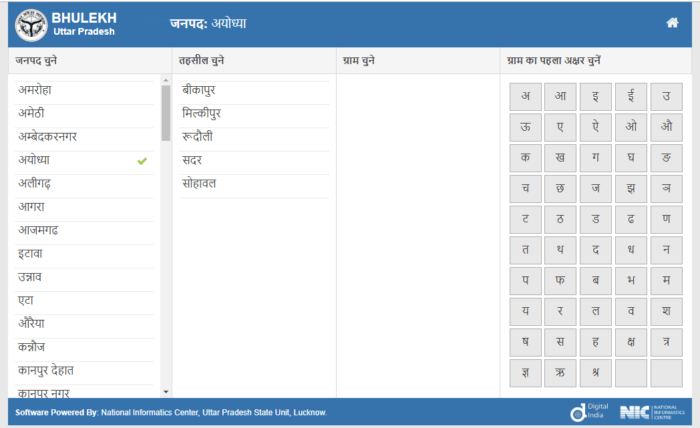Pick letter ई button

pyautogui.click(x=631, y=96)
